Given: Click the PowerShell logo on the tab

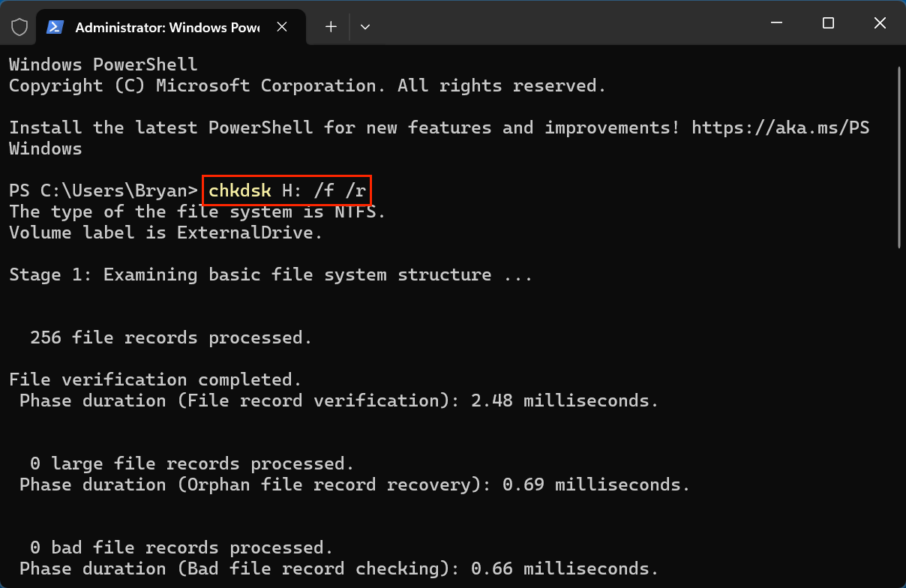Looking at the screenshot, I should (x=54, y=26).
